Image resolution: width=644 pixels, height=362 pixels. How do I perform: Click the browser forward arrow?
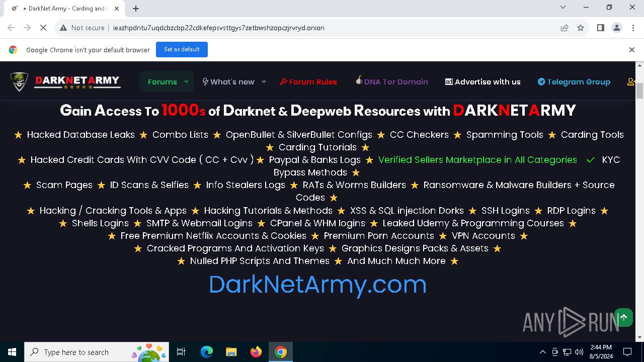coord(27,28)
